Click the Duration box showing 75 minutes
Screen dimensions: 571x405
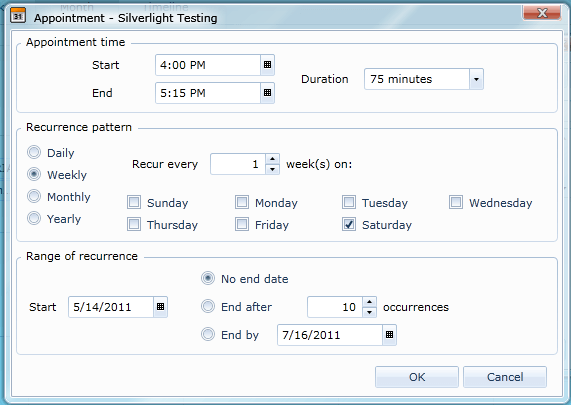pyautogui.click(x=417, y=79)
